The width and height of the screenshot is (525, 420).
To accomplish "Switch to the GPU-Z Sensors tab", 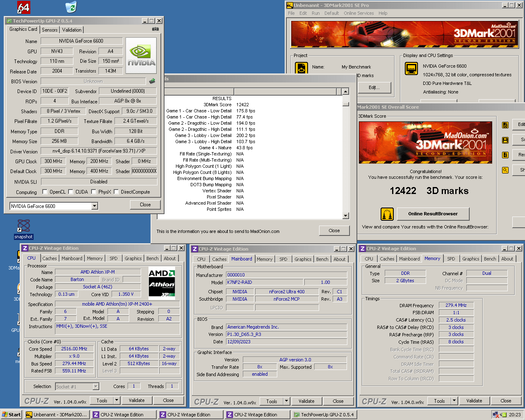I will [50, 30].
